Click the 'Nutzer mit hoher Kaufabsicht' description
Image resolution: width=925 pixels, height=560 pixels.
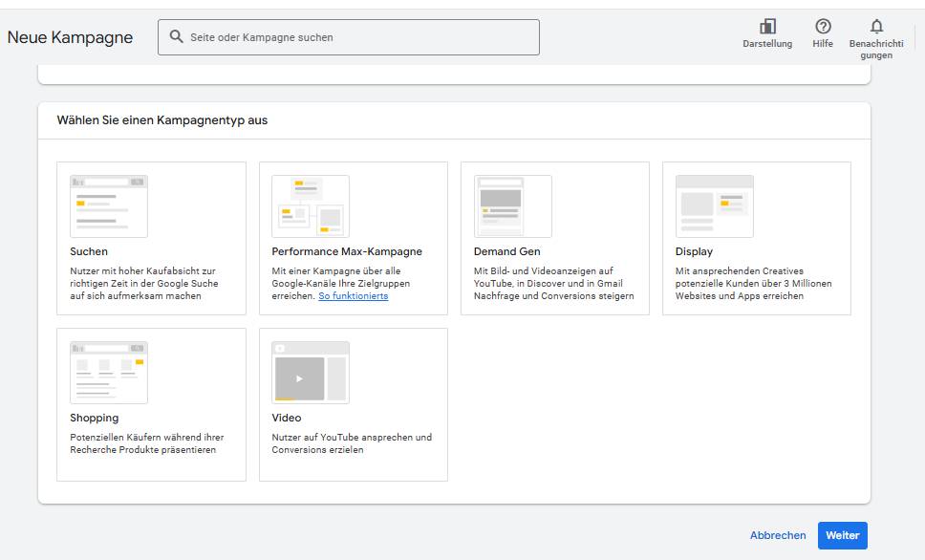click(144, 283)
